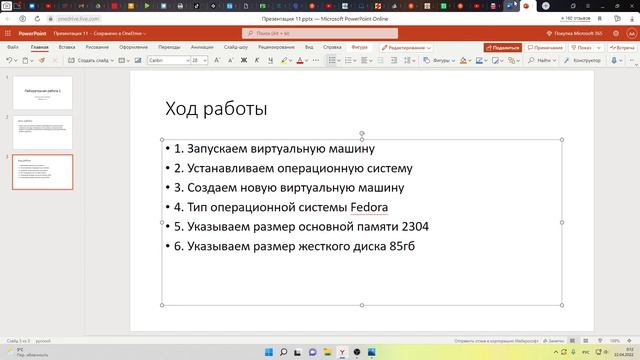The image size is (640, 360).
Task: Click the underlined word Fedora
Action: 369,207
